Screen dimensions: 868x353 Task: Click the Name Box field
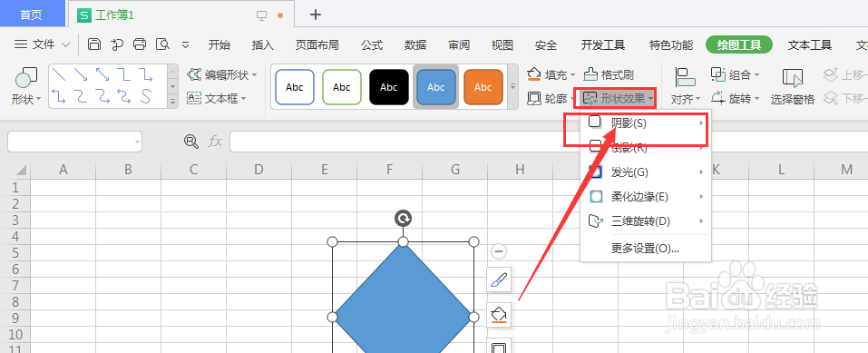[74, 142]
